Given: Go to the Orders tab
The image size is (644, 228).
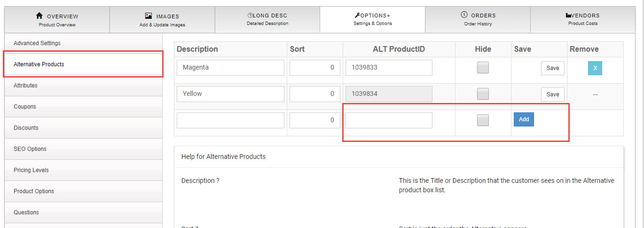Looking at the screenshot, I should pyautogui.click(x=478, y=19).
